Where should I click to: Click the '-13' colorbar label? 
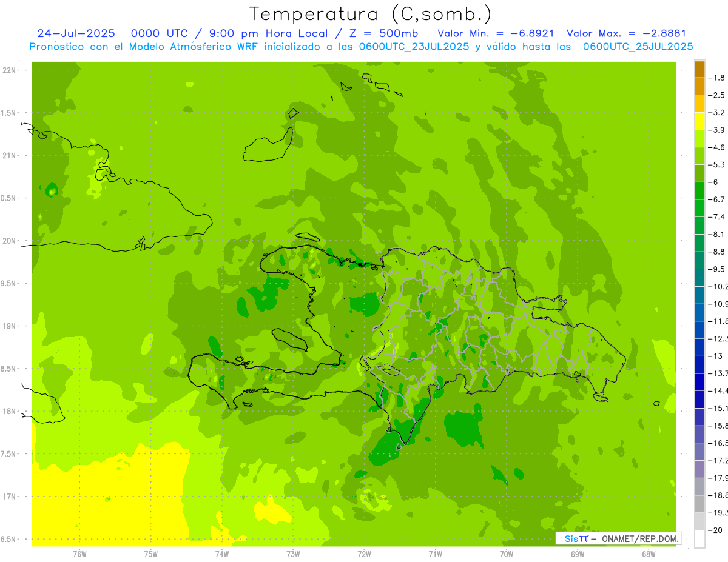pos(715,356)
